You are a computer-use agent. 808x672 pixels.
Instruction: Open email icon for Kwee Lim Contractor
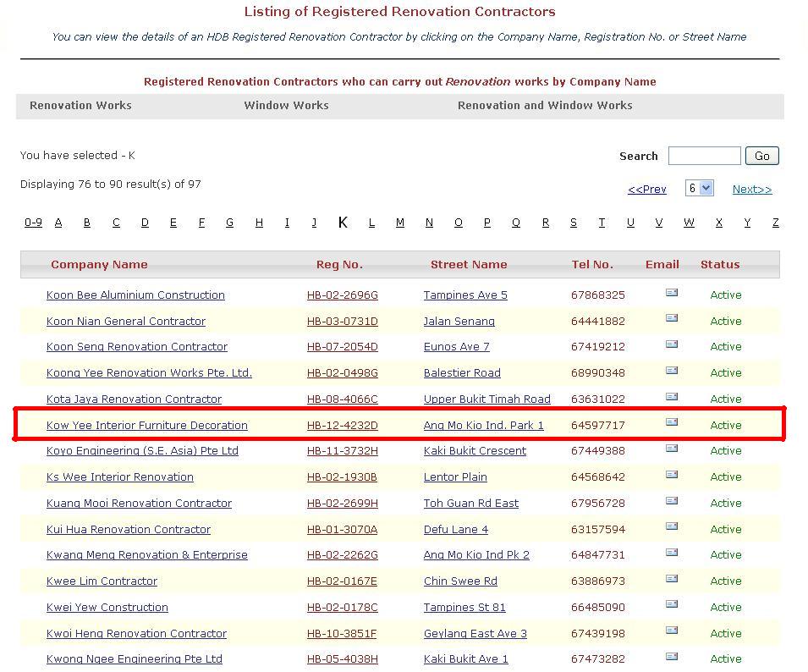pyautogui.click(x=672, y=579)
